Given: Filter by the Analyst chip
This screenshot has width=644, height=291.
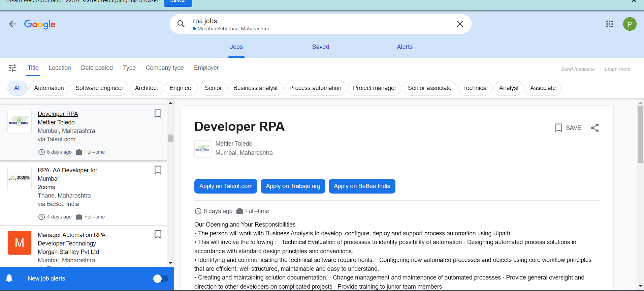Looking at the screenshot, I should (509, 88).
